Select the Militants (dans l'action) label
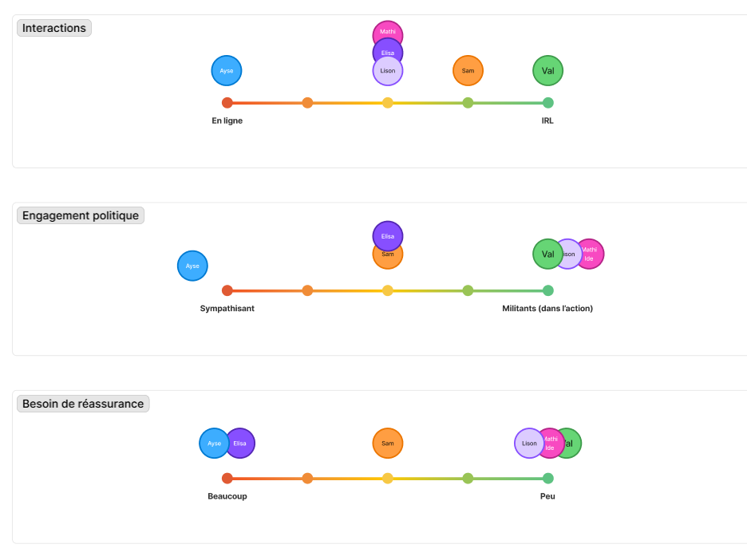This screenshot has height=560, width=747. 547,309
